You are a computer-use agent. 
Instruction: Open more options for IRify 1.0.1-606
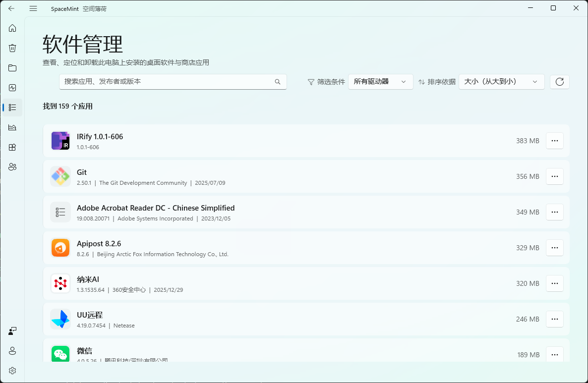555,141
